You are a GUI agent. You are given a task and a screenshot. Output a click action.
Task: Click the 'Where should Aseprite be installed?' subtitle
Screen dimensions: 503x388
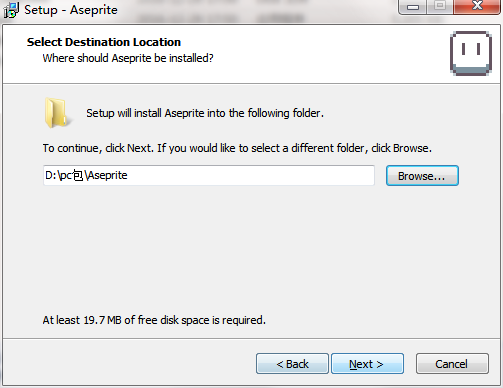click(x=128, y=58)
